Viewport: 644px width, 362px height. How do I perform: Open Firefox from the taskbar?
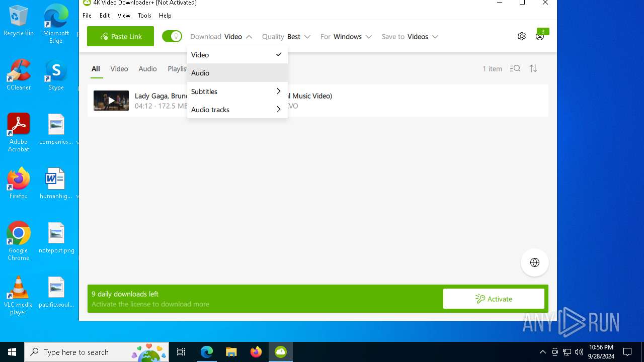tap(256, 352)
